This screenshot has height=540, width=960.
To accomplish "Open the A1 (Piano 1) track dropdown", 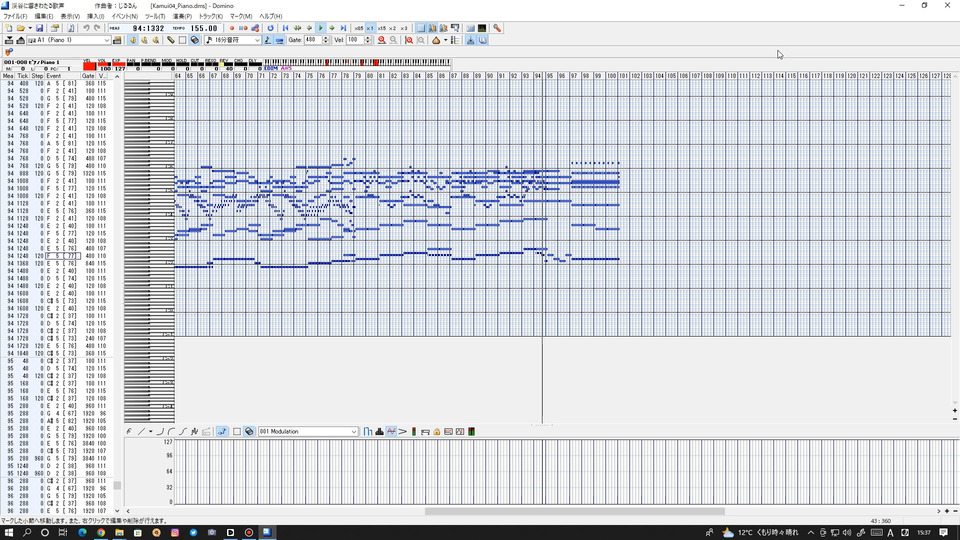I will pos(107,40).
